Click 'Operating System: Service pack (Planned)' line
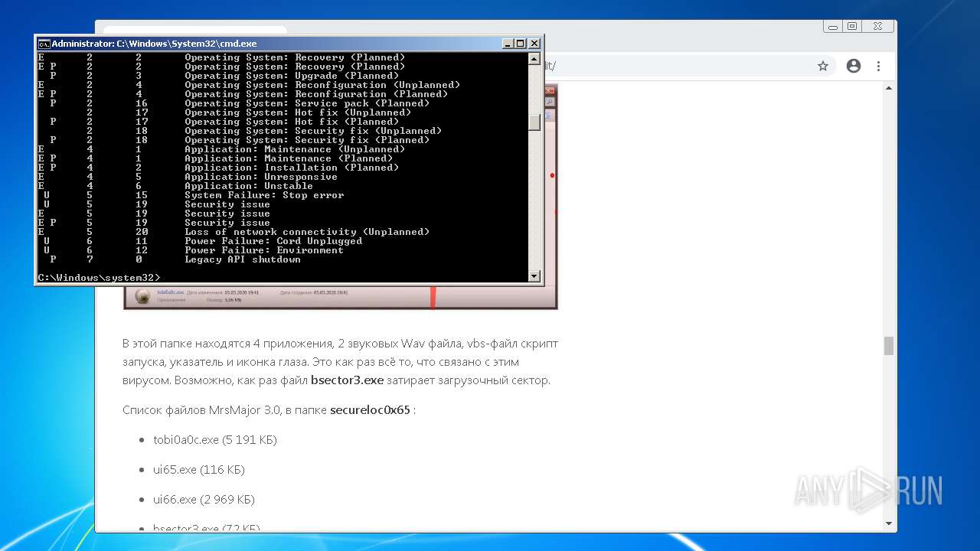 pos(307,103)
